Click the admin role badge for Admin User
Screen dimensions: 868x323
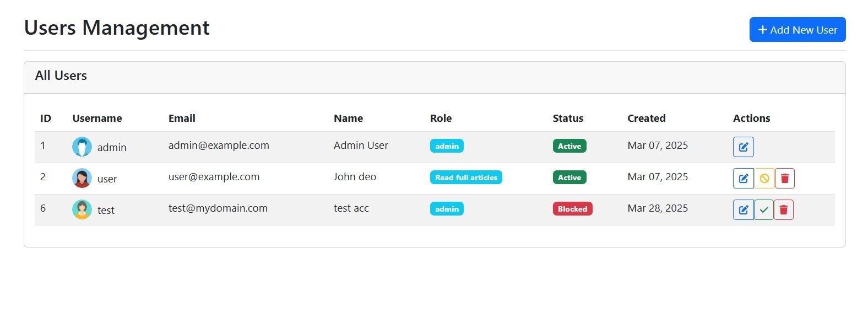pos(447,146)
